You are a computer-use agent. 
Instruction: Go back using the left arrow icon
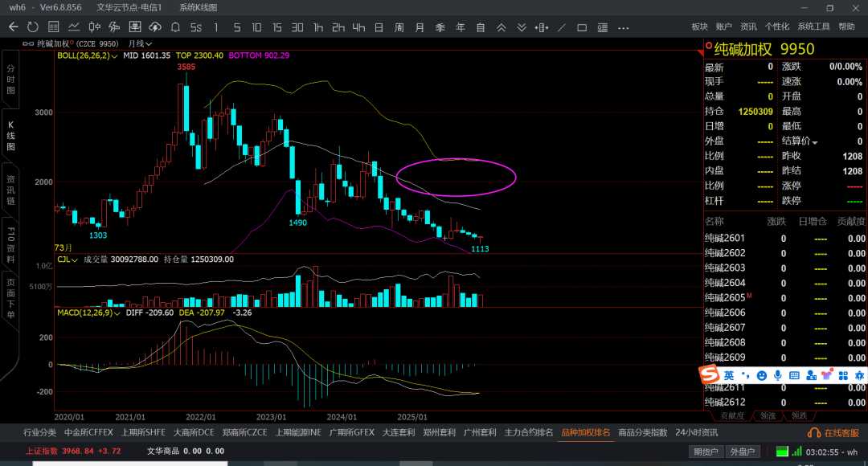(x=14, y=27)
